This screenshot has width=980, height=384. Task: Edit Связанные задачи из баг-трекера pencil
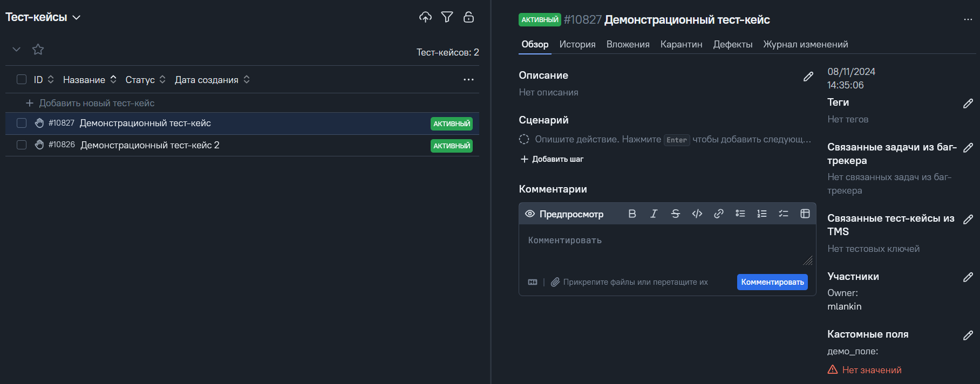click(x=968, y=147)
